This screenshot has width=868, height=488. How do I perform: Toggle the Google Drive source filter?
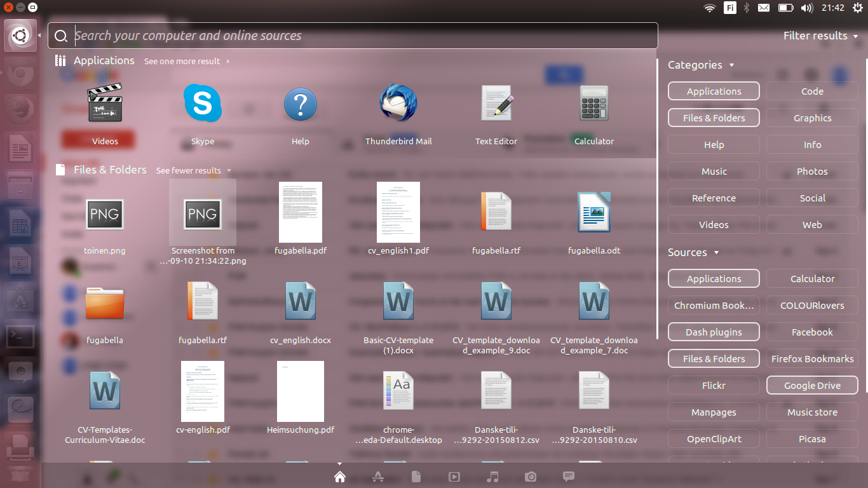[812, 385]
